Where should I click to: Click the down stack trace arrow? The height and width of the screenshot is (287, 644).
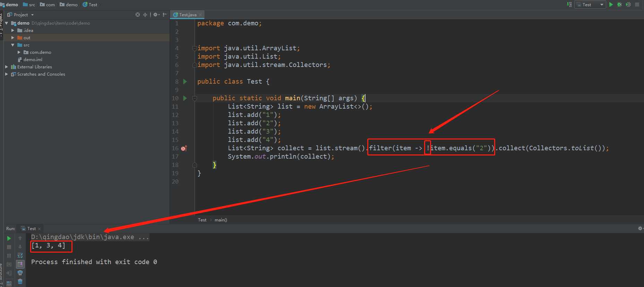pyautogui.click(x=20, y=247)
